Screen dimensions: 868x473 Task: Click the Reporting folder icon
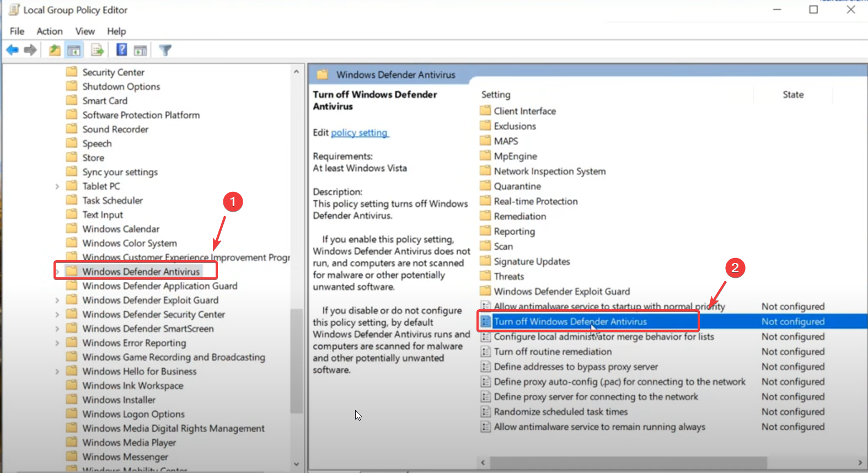[485, 231]
